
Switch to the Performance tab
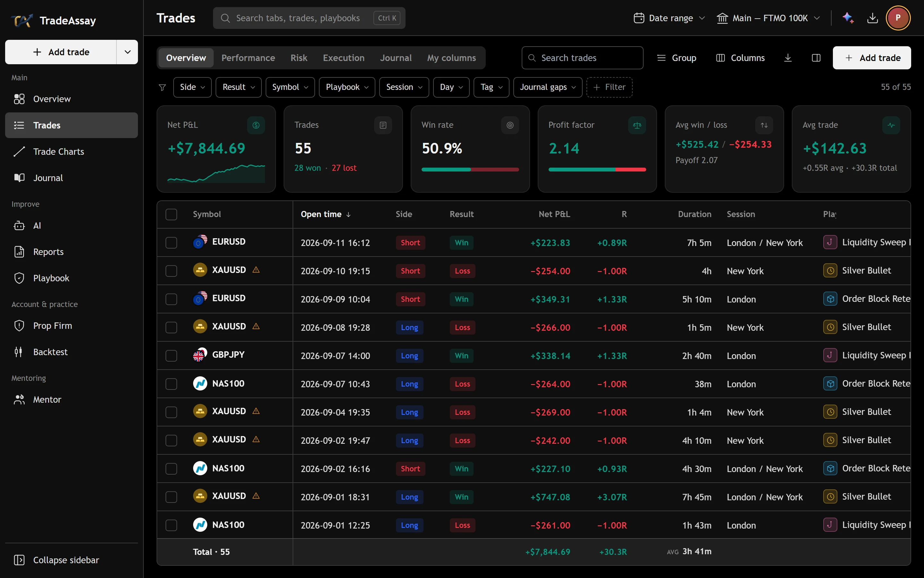click(x=248, y=58)
